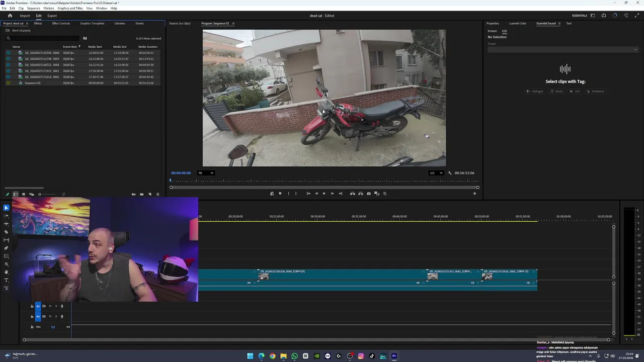Select the Pen tool in timeline toolbar
The image size is (644, 362).
pos(6,248)
